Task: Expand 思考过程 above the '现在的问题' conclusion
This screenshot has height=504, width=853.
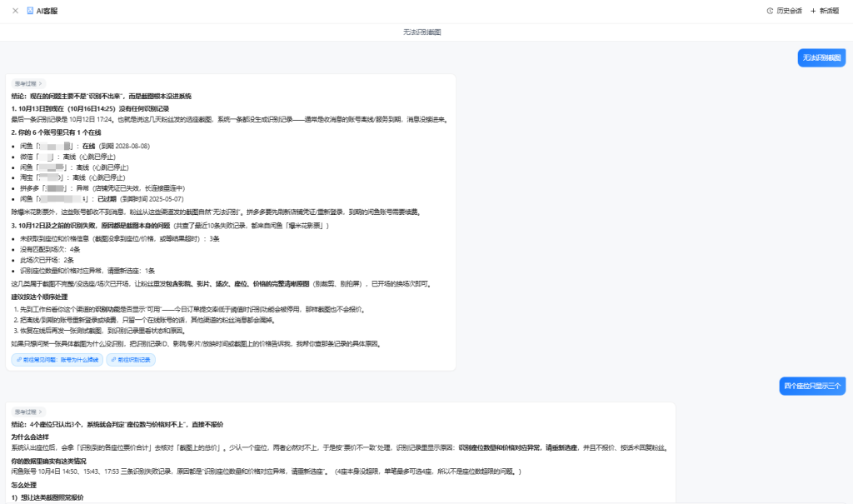Action: (28, 84)
